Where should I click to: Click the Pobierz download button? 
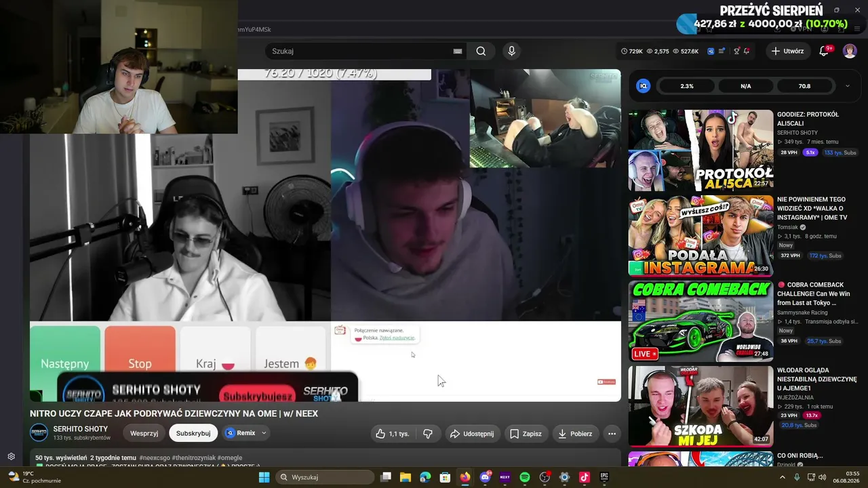575,434
